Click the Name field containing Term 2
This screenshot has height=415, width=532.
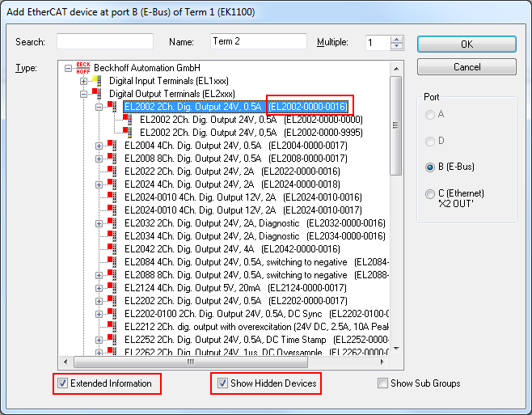pos(259,41)
